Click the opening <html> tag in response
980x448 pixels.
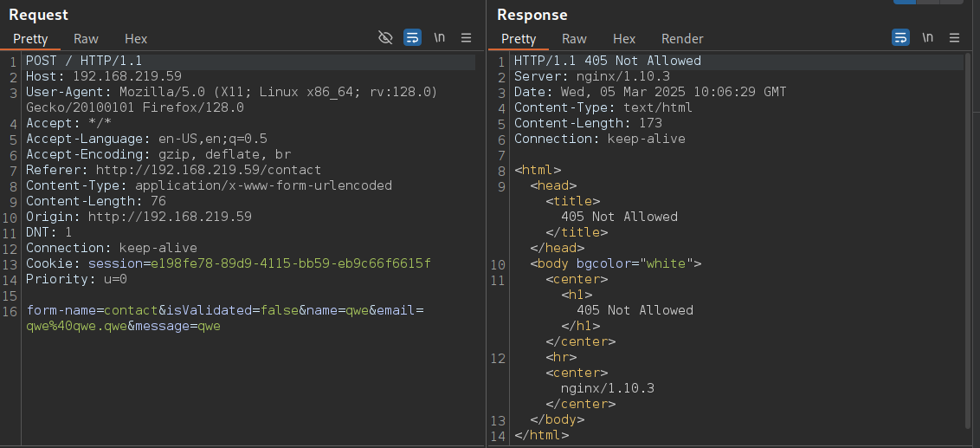[x=538, y=170]
